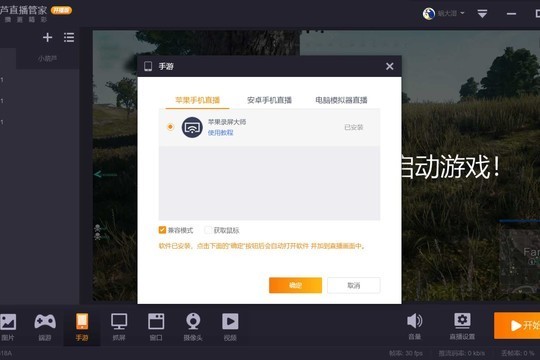Open the 使用教程 tutorial link
Viewport: 540px width, 360px height.
point(220,133)
